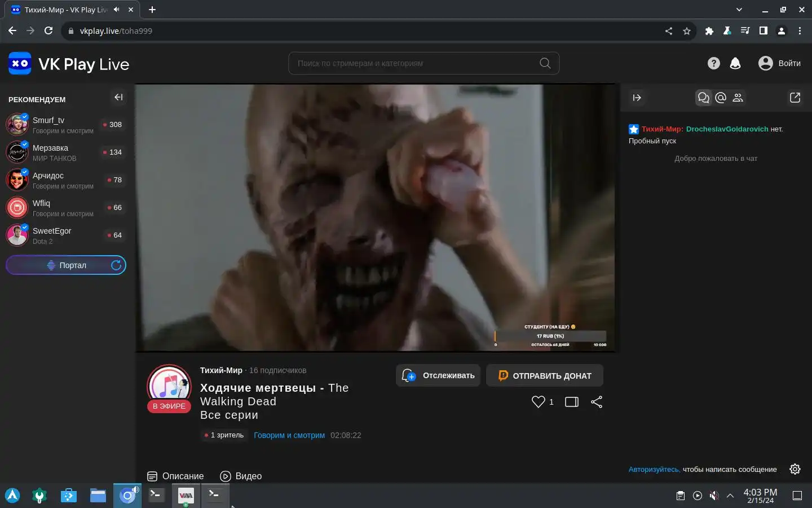Image resolution: width=812 pixels, height=508 pixels.
Task: Collapse the chat panel arrow
Action: [637, 98]
